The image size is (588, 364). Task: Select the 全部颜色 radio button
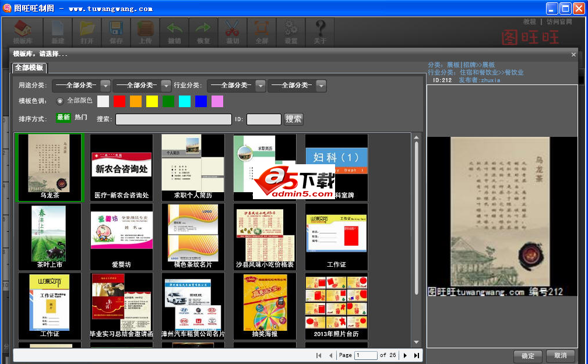60,101
